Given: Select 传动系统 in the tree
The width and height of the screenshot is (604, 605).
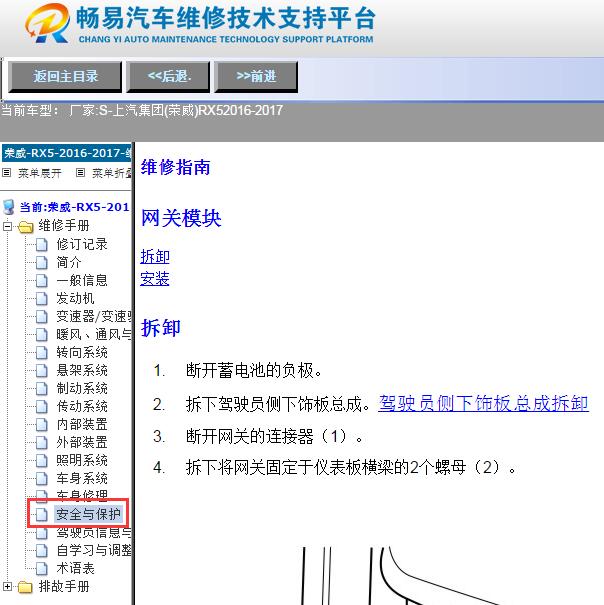Looking at the screenshot, I should pos(82,406).
